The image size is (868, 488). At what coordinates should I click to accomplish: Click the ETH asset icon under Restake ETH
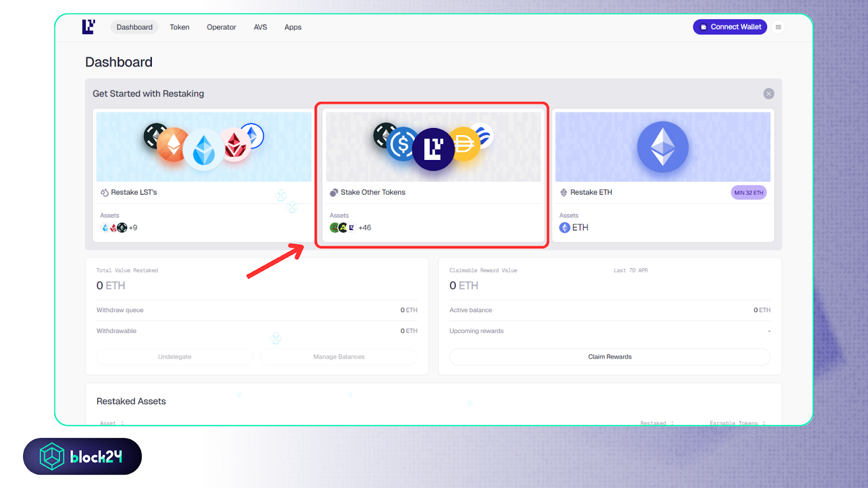(565, 228)
